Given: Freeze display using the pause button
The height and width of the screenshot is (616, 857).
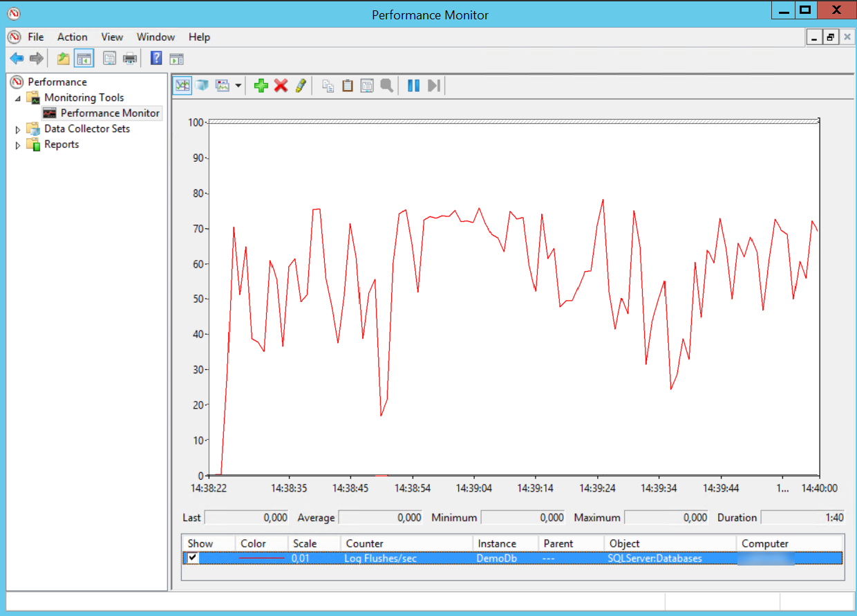Looking at the screenshot, I should pos(413,86).
